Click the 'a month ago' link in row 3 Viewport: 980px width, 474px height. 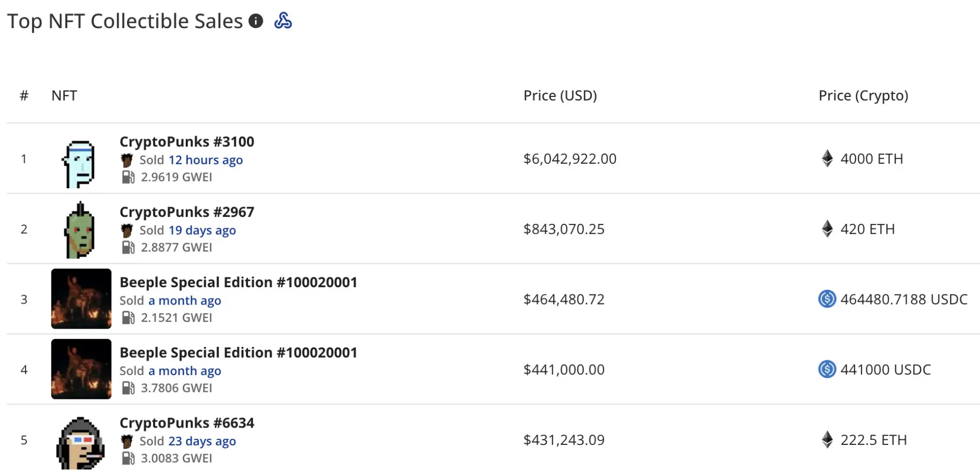(x=185, y=301)
